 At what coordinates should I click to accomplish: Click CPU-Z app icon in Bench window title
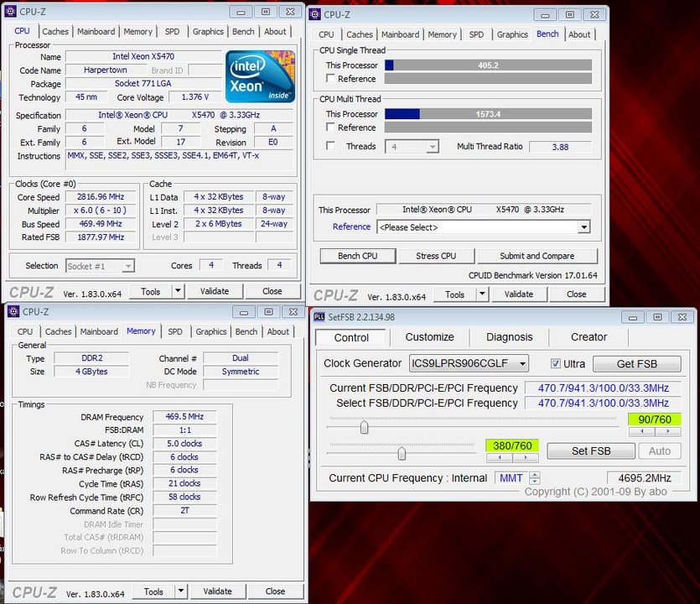tap(314, 14)
